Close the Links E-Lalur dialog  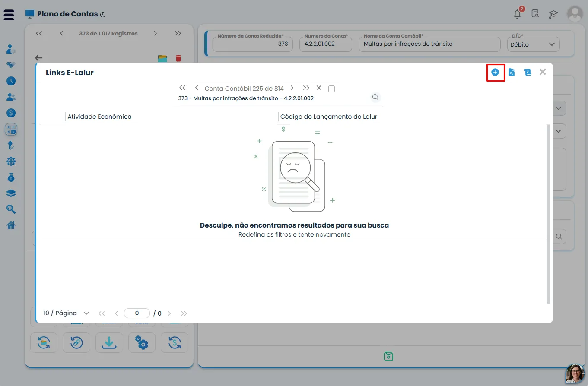pyautogui.click(x=543, y=72)
